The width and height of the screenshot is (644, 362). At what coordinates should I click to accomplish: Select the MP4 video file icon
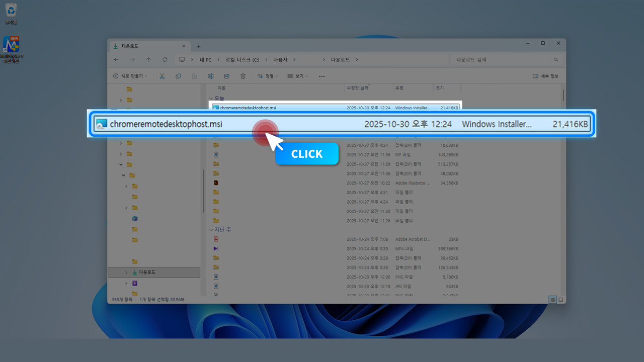tap(216, 248)
